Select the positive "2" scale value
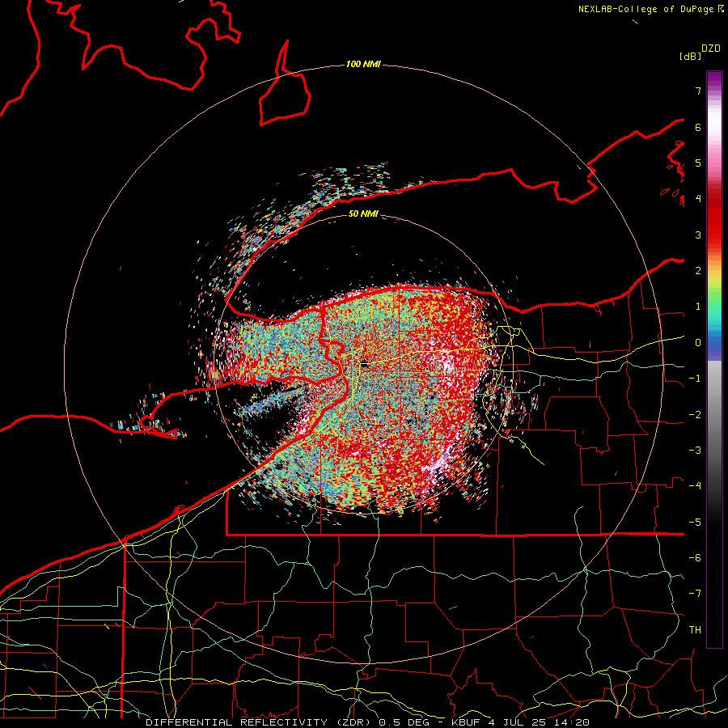The height and width of the screenshot is (728, 728). tap(698, 271)
